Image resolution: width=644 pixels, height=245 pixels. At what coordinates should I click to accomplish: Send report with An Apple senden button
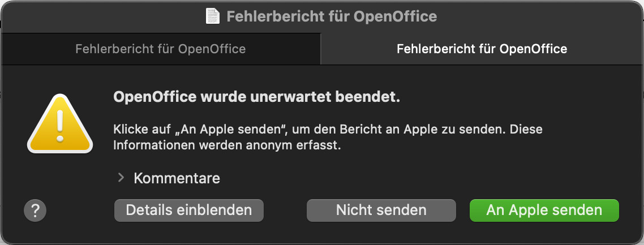(x=544, y=210)
